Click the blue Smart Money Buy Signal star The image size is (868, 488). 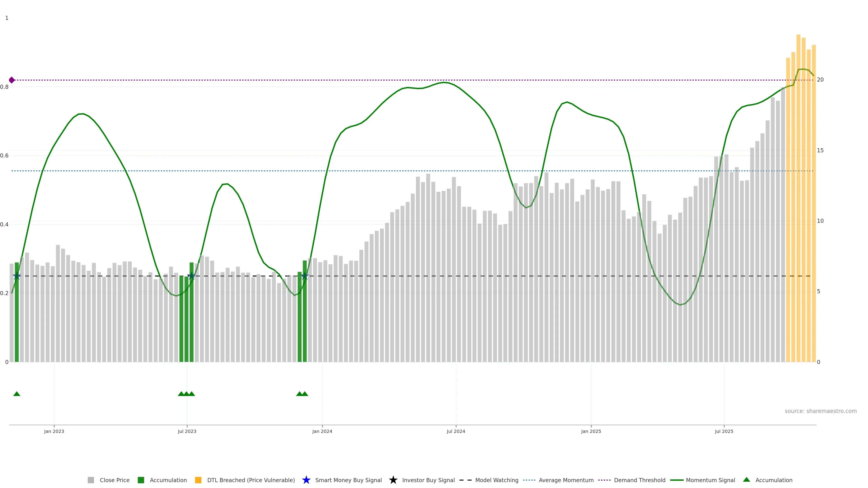coord(306,480)
